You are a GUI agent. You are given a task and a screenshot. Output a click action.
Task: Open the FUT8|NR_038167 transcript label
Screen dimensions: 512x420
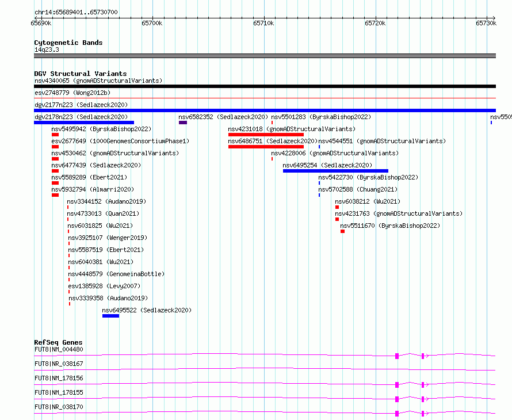point(59,364)
